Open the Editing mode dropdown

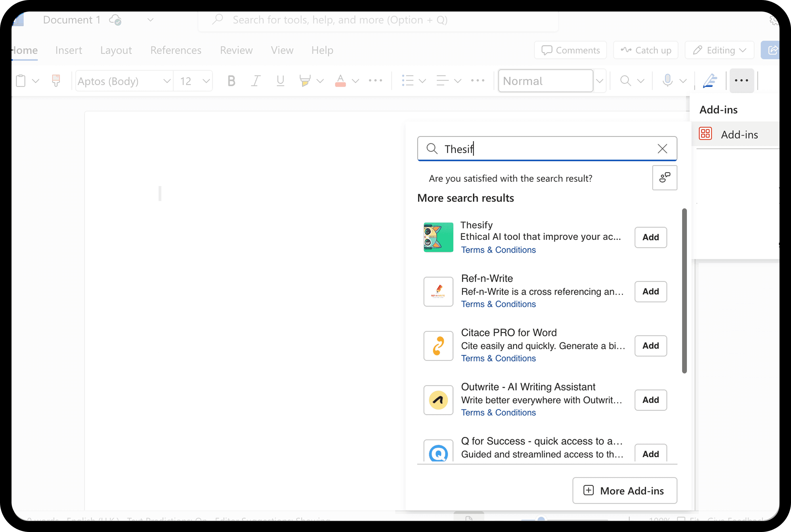tap(719, 50)
